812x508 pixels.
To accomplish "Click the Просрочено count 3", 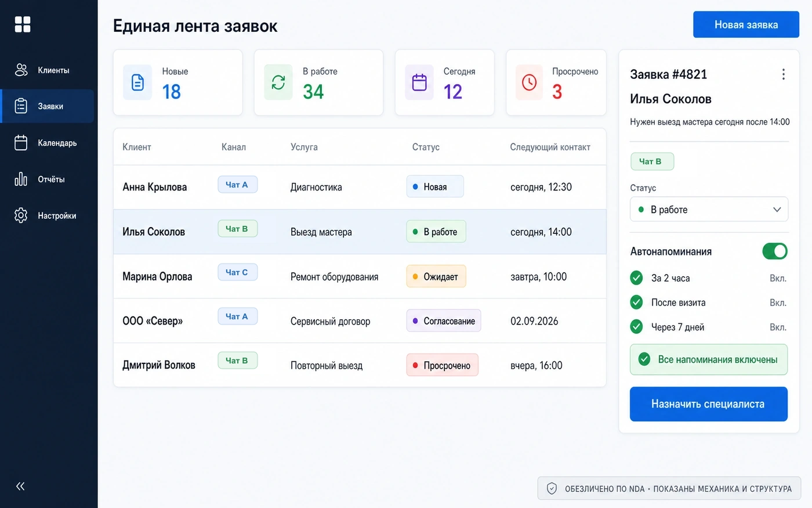I will (557, 92).
